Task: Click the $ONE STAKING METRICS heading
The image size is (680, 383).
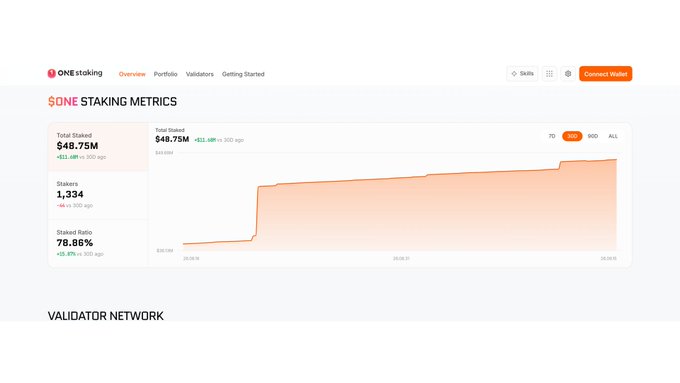Action: point(112,101)
